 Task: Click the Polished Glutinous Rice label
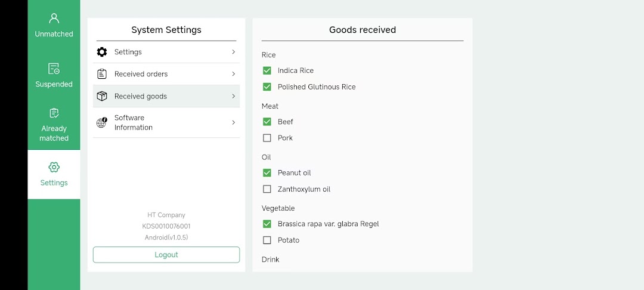tap(316, 87)
